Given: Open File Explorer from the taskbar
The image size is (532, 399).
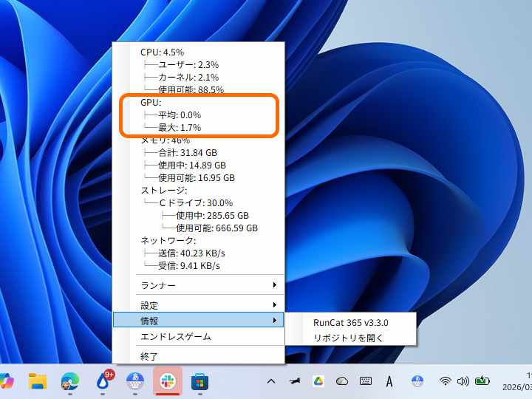Looking at the screenshot, I should pos(38,381).
